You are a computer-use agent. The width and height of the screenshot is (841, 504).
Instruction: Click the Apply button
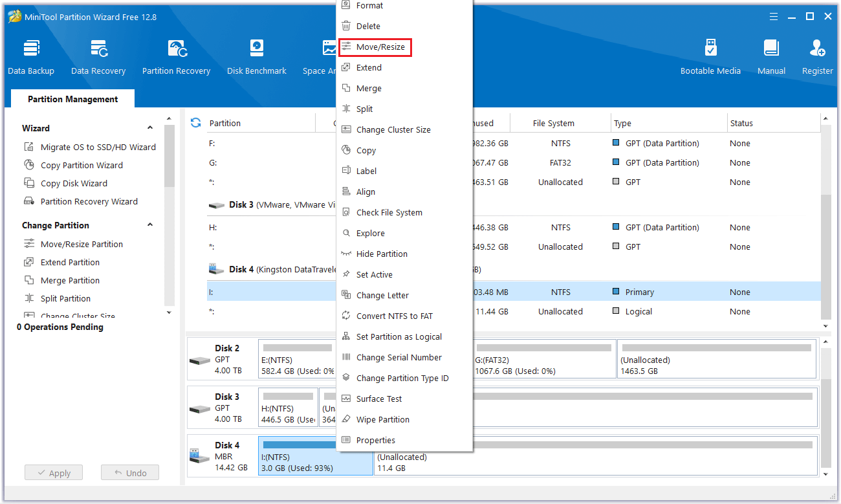(x=54, y=473)
